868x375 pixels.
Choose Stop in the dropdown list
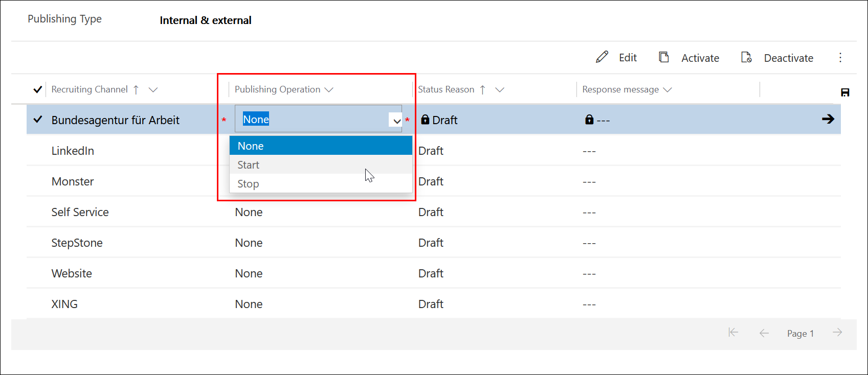coord(321,183)
